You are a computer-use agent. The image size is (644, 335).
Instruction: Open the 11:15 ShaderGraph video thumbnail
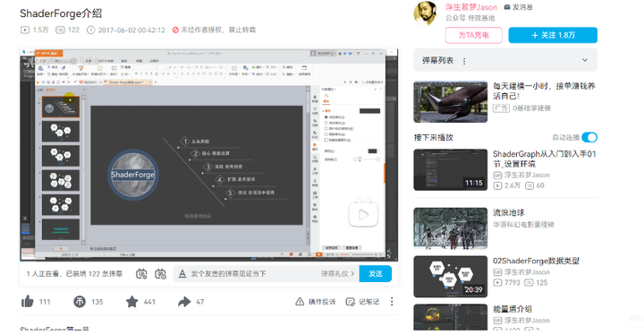[451, 169]
